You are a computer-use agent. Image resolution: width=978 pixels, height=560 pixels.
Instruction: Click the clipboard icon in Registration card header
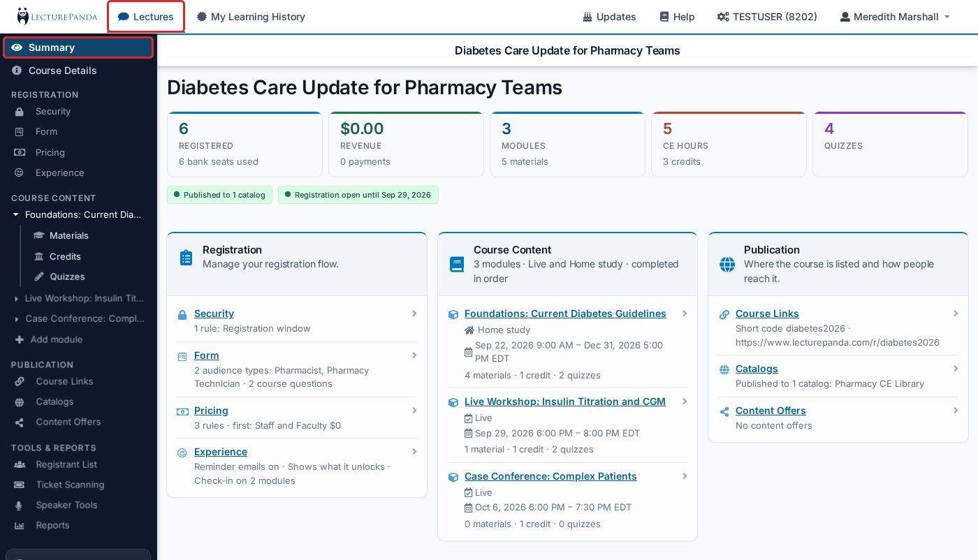coord(186,258)
